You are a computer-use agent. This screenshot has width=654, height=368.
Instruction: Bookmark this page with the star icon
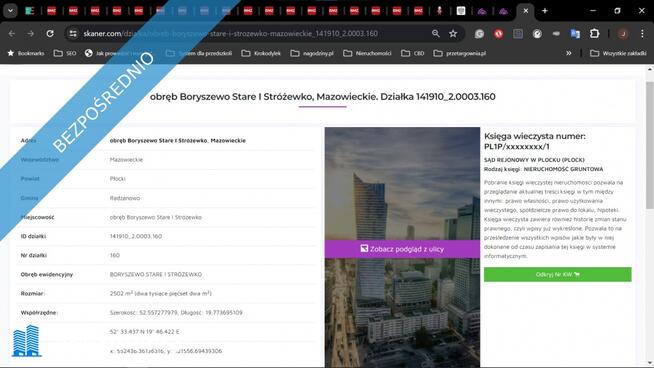point(453,34)
